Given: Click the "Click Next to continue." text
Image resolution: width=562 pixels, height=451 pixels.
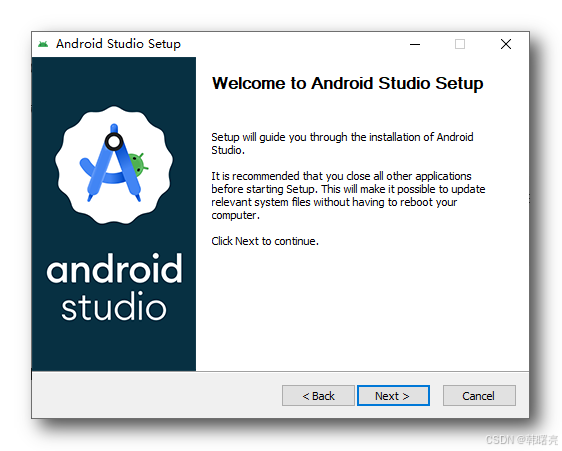Looking at the screenshot, I should (x=265, y=241).
